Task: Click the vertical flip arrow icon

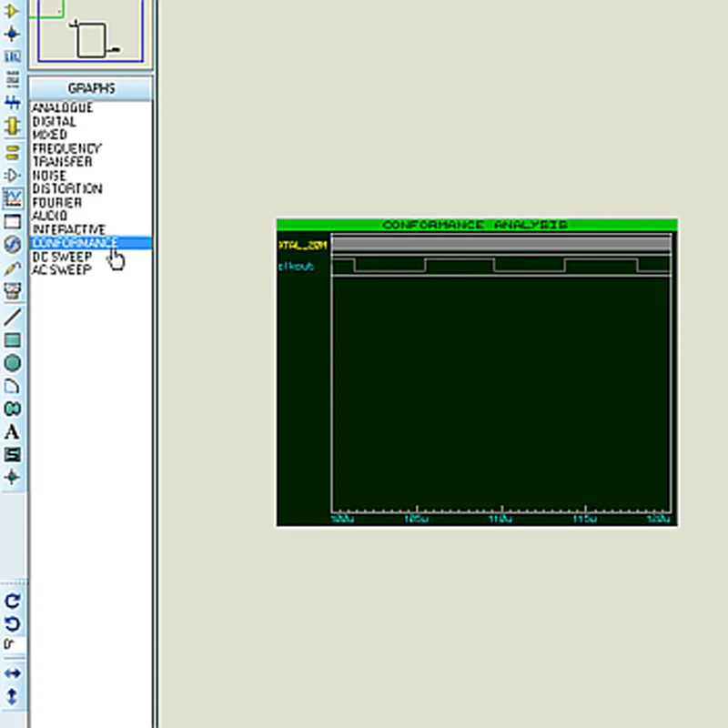Action: [x=13, y=696]
